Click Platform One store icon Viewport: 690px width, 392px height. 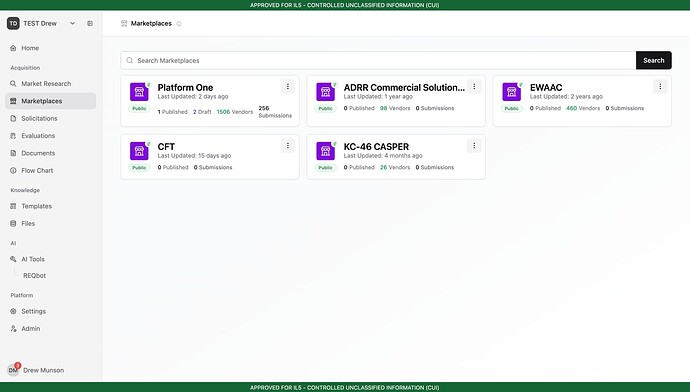click(139, 92)
